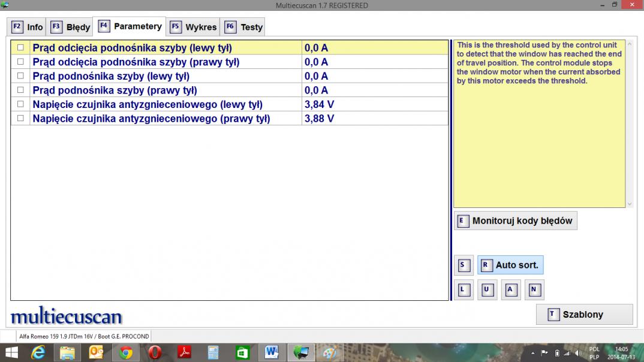Enable Napięcie czujnika antyzgnieceniowego (prawy tył) checkbox

pyautogui.click(x=20, y=118)
